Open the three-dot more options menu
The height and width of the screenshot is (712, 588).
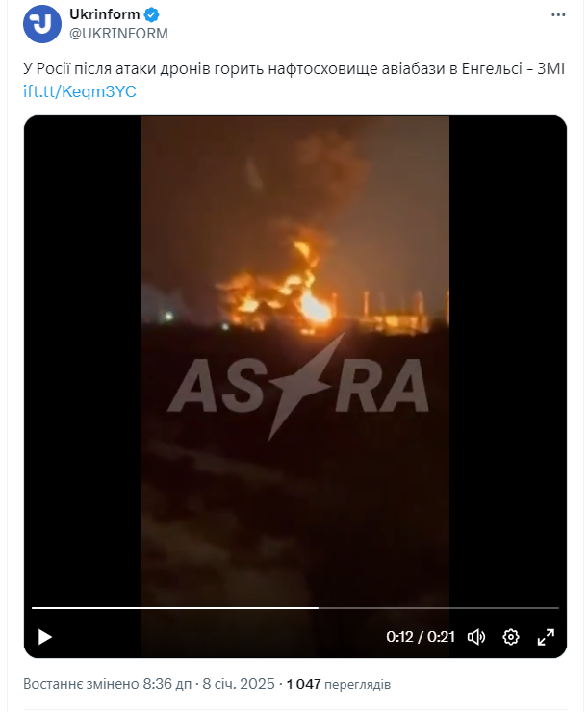coord(558,15)
